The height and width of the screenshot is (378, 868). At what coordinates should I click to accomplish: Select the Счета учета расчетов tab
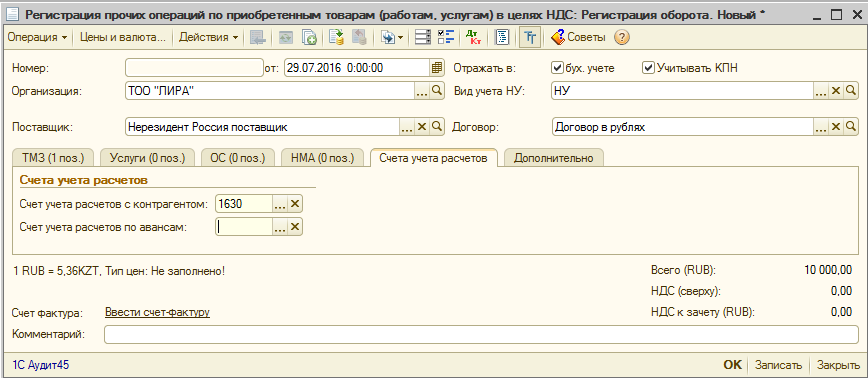pyautogui.click(x=433, y=158)
